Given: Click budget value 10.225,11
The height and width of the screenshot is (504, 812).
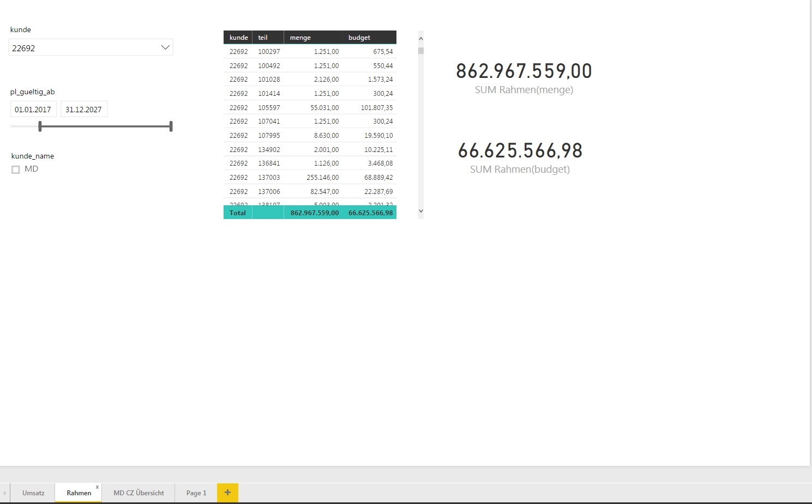Looking at the screenshot, I should pyautogui.click(x=378, y=150).
